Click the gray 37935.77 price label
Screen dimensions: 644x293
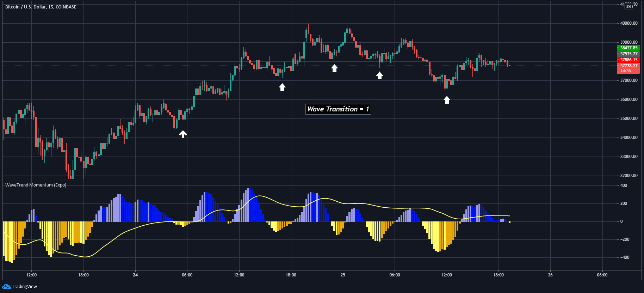(629, 54)
